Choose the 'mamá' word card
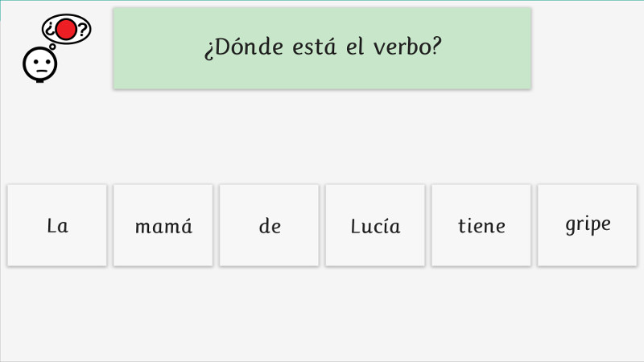This screenshot has width=644, height=362. pos(163,225)
